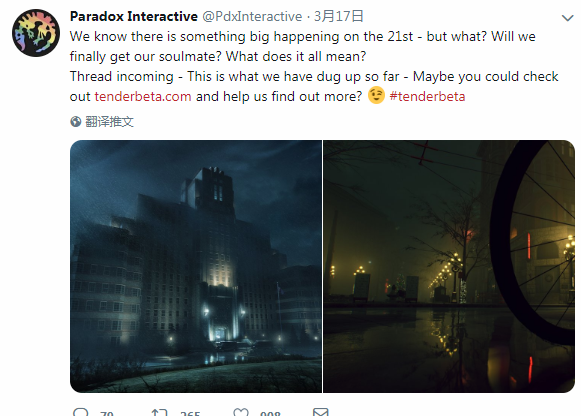Click the reply speech bubble icon
Image resolution: width=581 pixels, height=416 pixels.
80,412
